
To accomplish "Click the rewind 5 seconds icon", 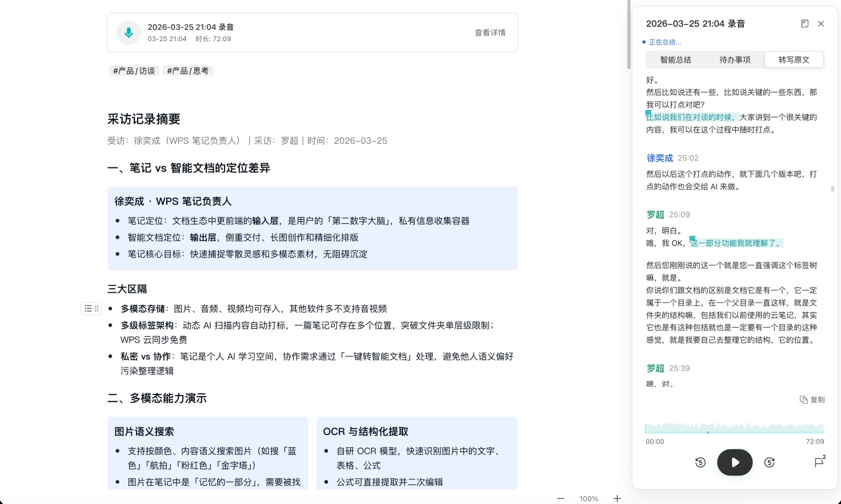I will click(x=700, y=462).
